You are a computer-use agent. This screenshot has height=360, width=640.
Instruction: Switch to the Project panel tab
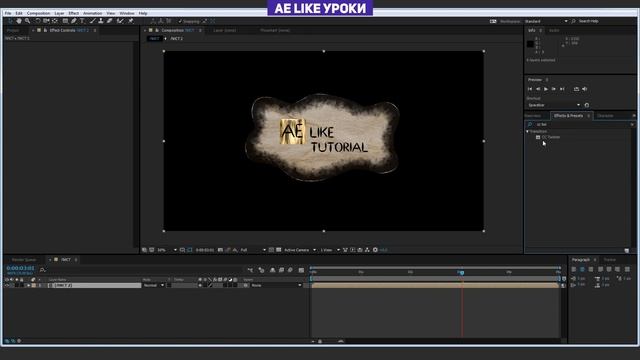[x=13, y=30]
